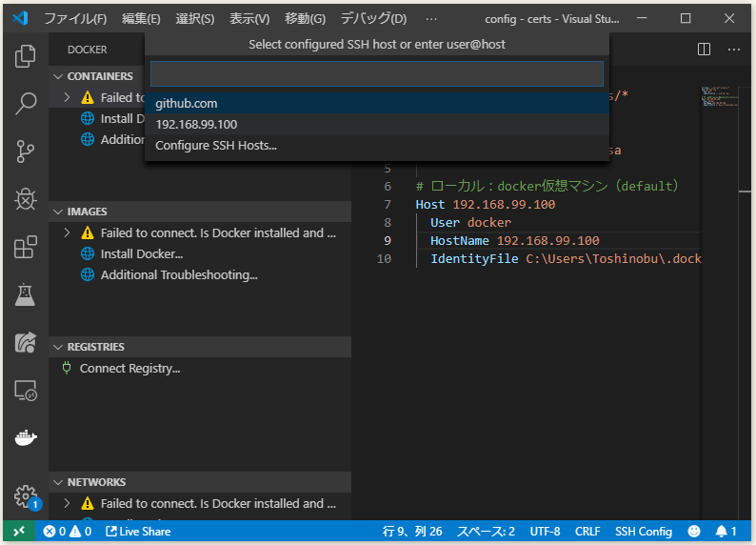Show errors and warnings count in status bar
This screenshot has height=545, width=756.
[x=67, y=532]
